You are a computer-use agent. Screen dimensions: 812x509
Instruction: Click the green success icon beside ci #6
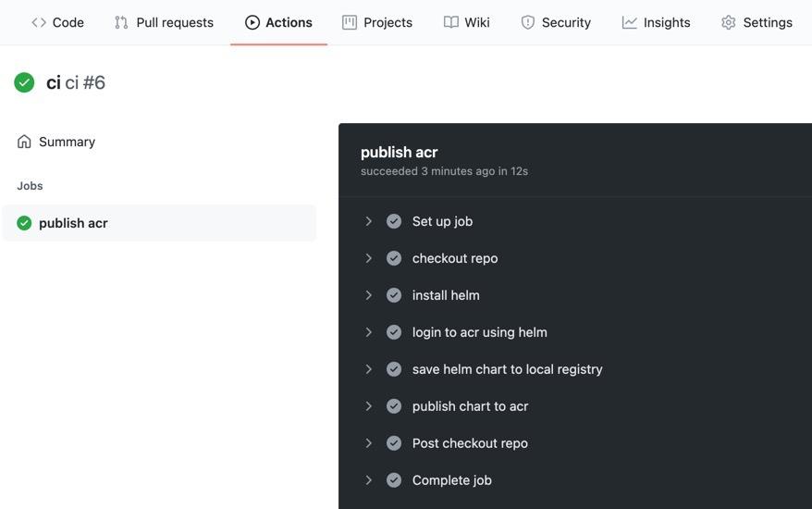click(x=24, y=82)
